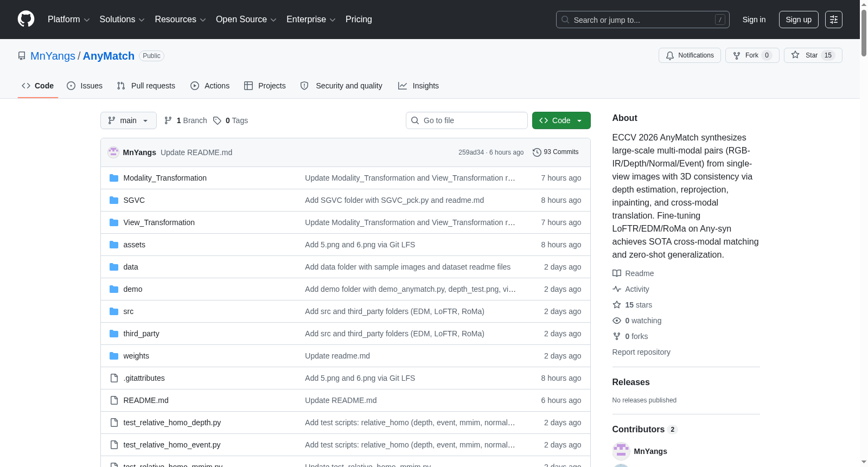Open the 'Update README.md' latest commit message
868x467 pixels.
pyautogui.click(x=196, y=152)
